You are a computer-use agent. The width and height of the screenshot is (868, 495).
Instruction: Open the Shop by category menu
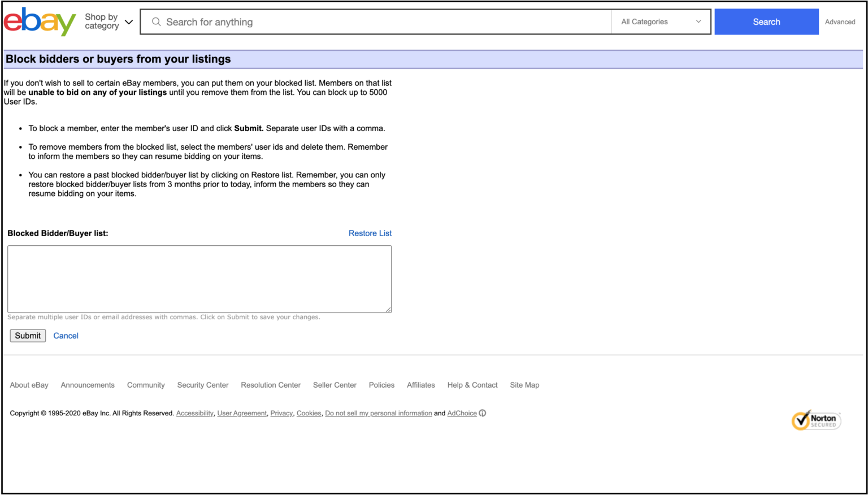(108, 21)
